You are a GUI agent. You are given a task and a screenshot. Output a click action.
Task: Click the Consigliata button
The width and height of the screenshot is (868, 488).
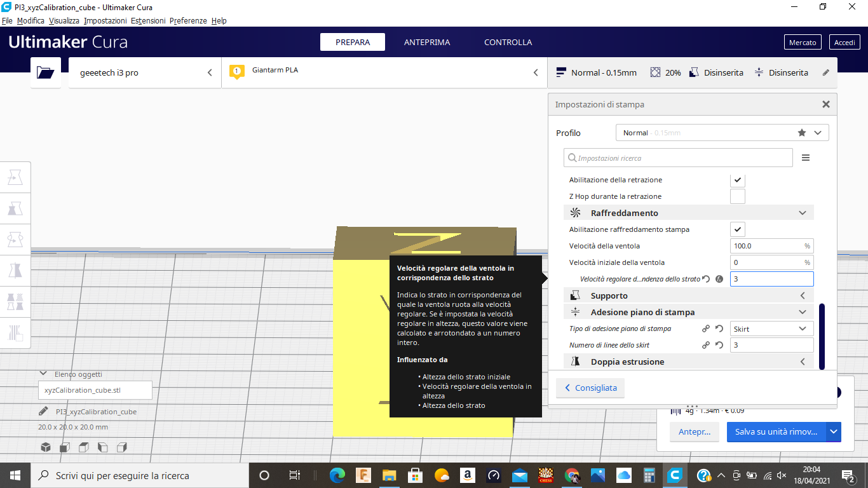point(590,388)
